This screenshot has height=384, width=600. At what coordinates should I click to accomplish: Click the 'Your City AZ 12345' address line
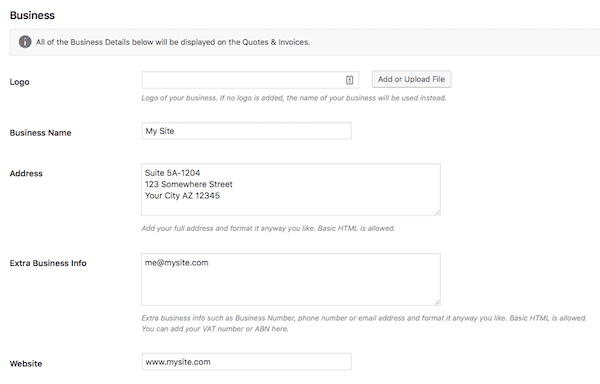[182, 196]
